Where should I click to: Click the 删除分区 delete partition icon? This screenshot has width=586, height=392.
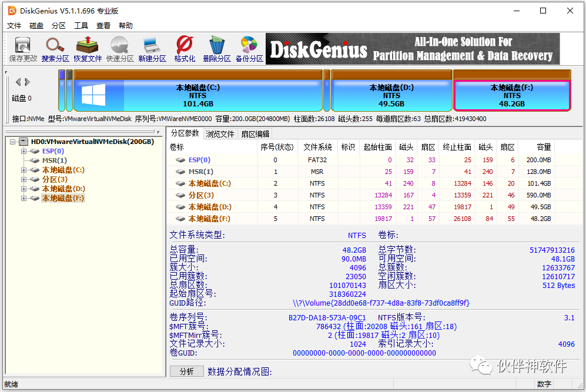(x=217, y=49)
